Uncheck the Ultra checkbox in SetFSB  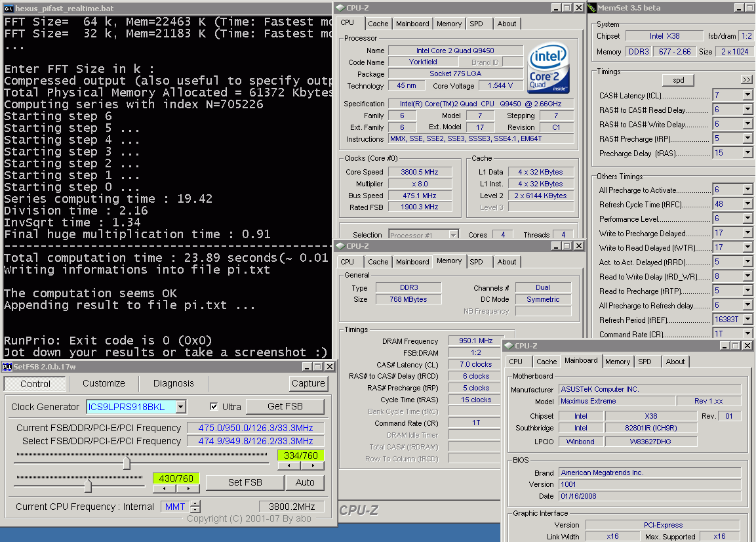[x=214, y=406]
